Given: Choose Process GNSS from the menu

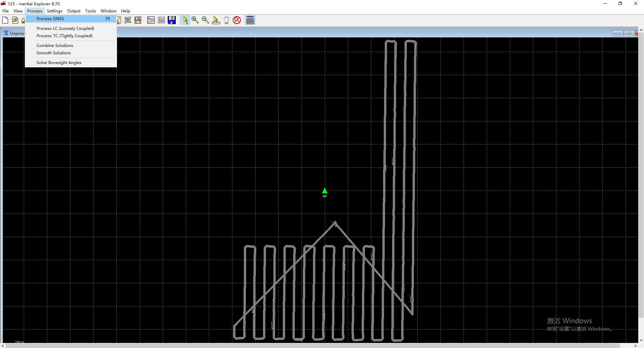Looking at the screenshot, I should [50, 19].
